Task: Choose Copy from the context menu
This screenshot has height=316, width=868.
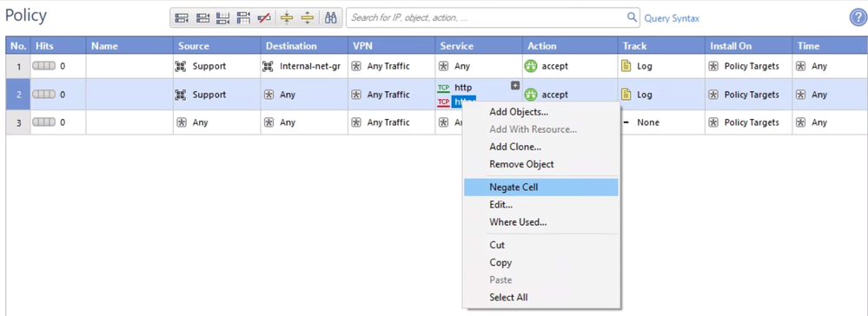Action: click(x=500, y=262)
